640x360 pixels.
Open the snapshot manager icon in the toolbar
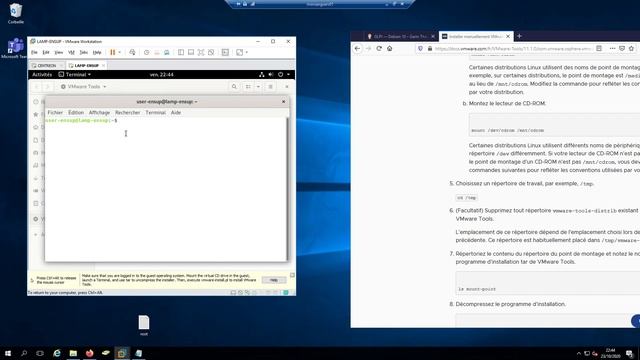point(167,52)
